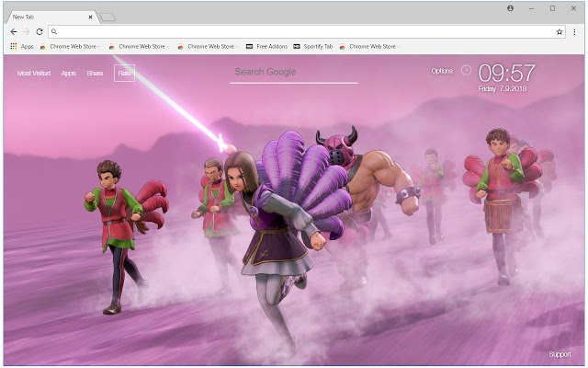
Task: Open the Most Visited menu
Action: (x=34, y=74)
